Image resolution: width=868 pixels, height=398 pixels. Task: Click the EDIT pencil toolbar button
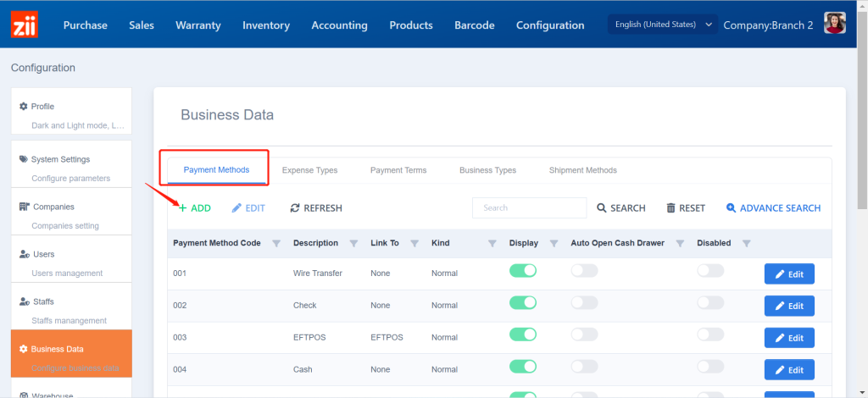pyautogui.click(x=248, y=207)
